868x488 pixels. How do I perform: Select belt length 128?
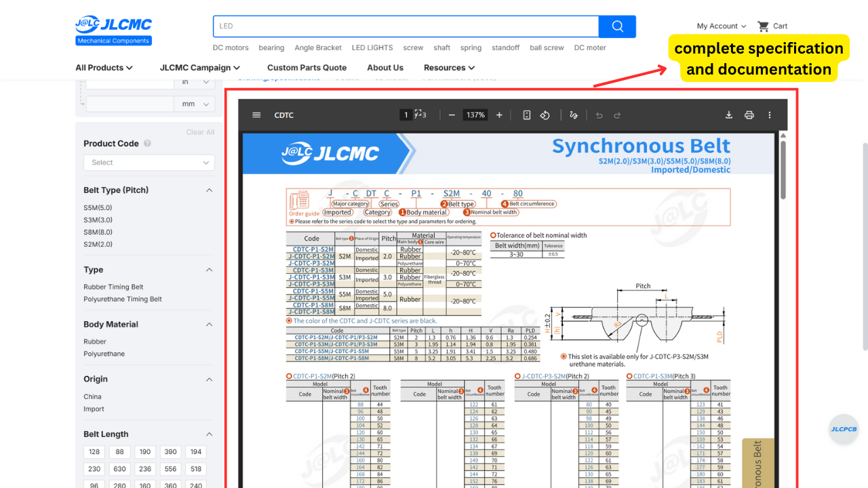tap(94, 452)
